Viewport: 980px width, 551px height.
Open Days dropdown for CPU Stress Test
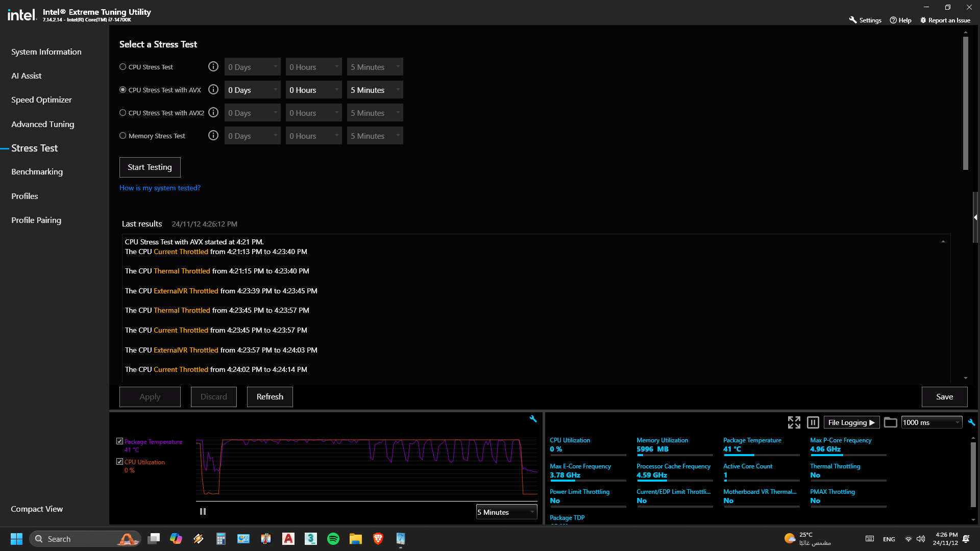(x=253, y=67)
